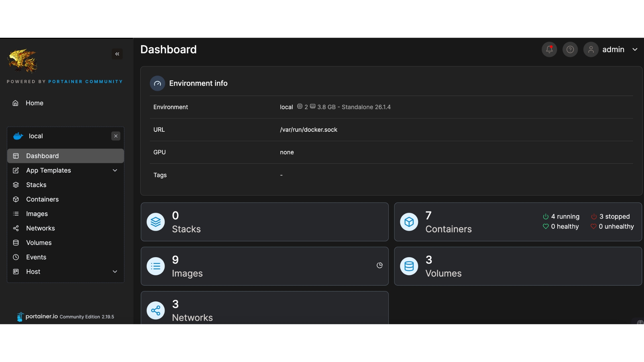
Task: Click the admin user avatar icon
Action: coord(591,50)
